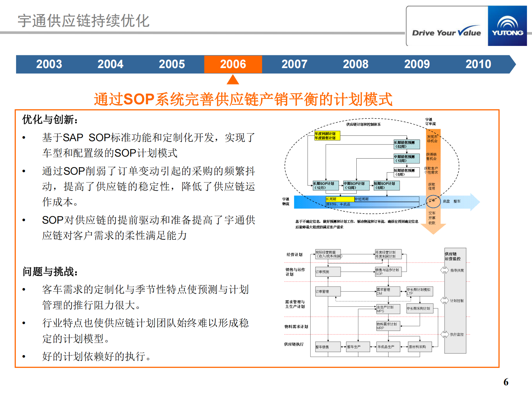
Task: Click the slide title 宇通供应链持续优化
Action: tap(83, 21)
